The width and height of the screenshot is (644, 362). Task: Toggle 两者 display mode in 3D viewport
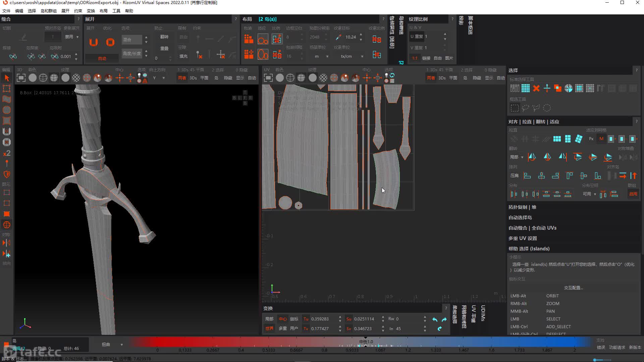(x=182, y=78)
